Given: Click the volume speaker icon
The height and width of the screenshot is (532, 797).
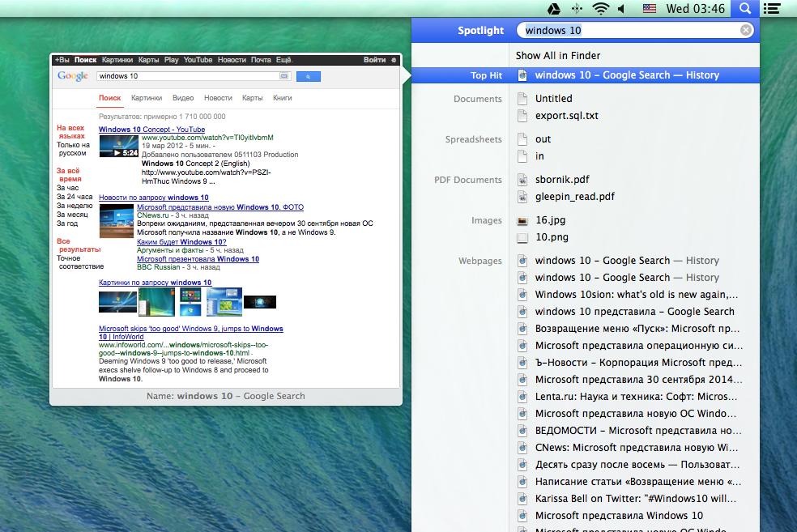Looking at the screenshot, I should (621, 9).
